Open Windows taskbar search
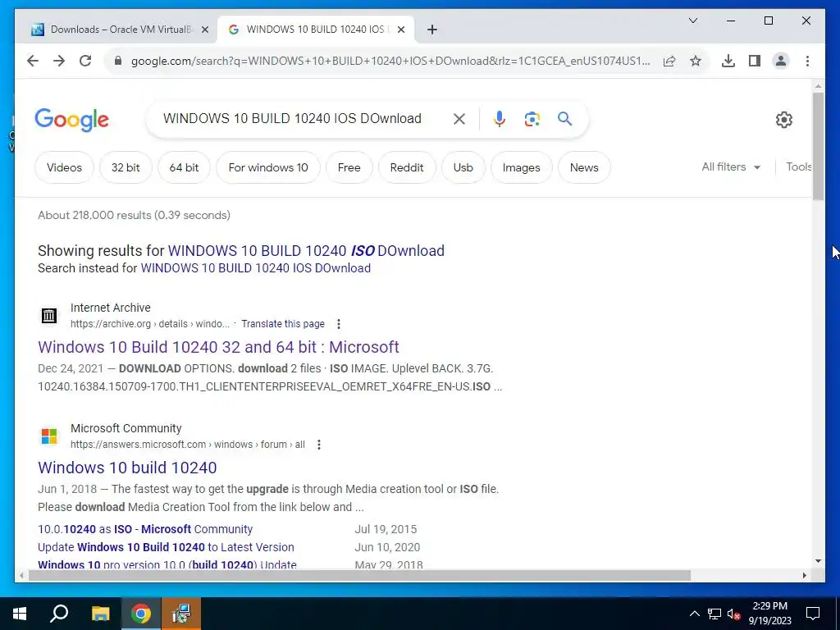 click(x=59, y=614)
